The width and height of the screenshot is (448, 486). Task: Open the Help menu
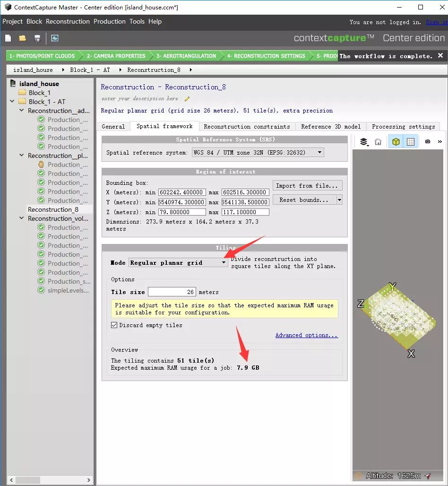[x=155, y=21]
